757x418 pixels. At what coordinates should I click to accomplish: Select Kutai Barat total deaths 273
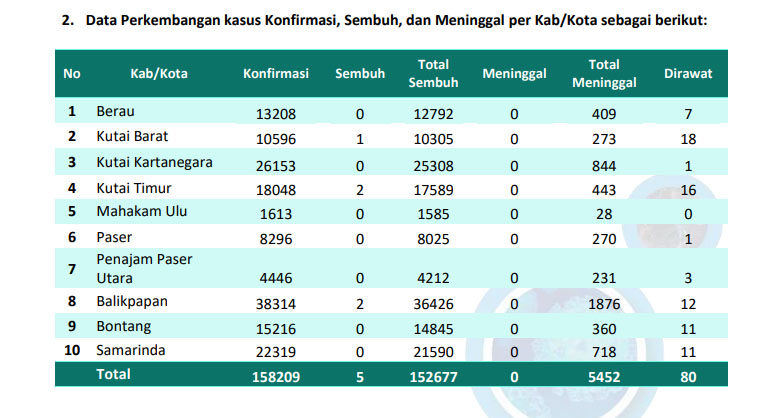point(604,139)
